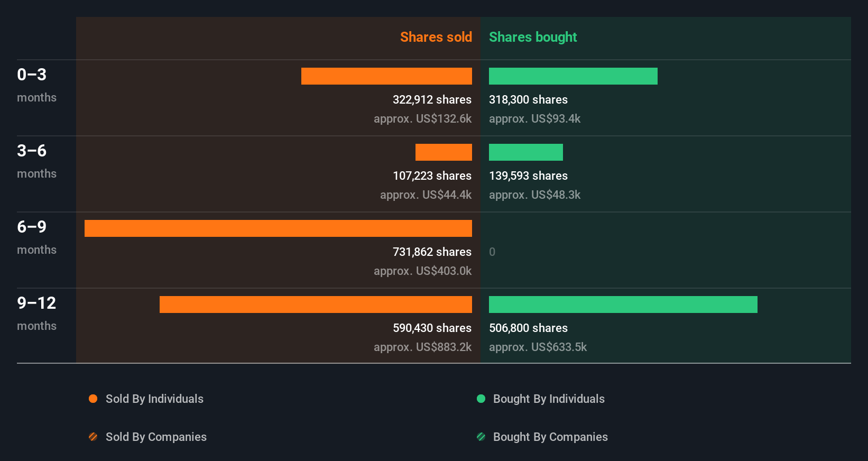Click the 0 bought value for 6–9 months
The width and height of the screenshot is (868, 461).
(x=492, y=252)
